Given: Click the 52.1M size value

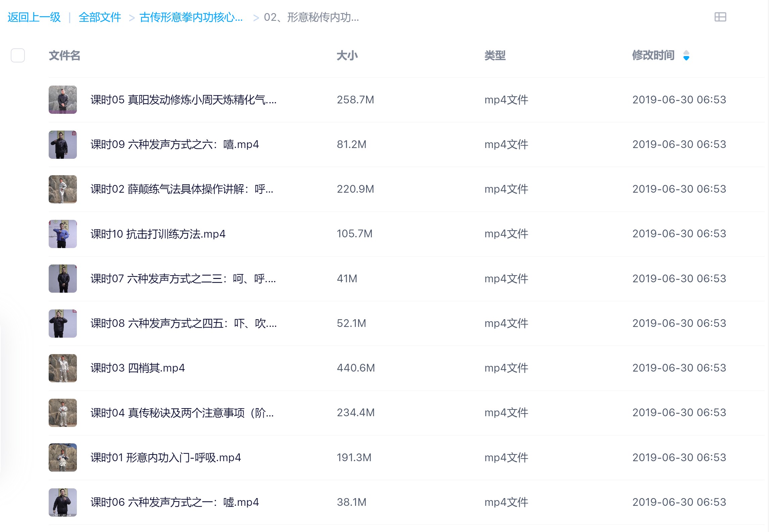Looking at the screenshot, I should point(351,323).
